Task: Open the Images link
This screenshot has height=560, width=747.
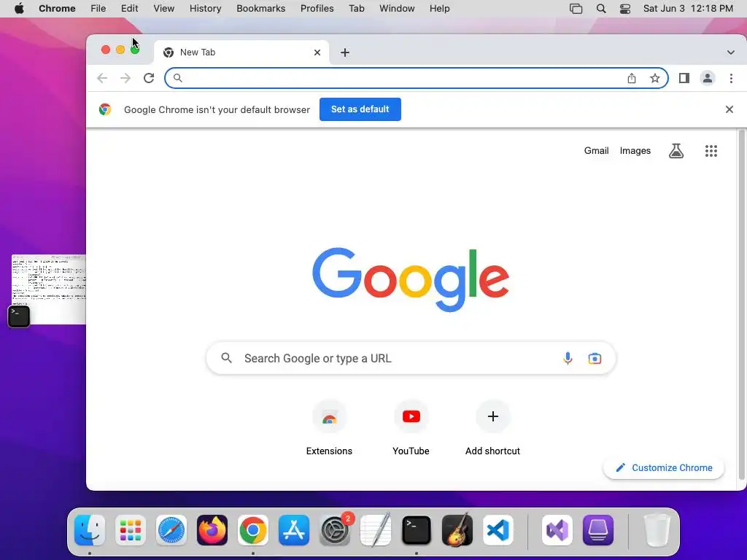Action: (635, 151)
